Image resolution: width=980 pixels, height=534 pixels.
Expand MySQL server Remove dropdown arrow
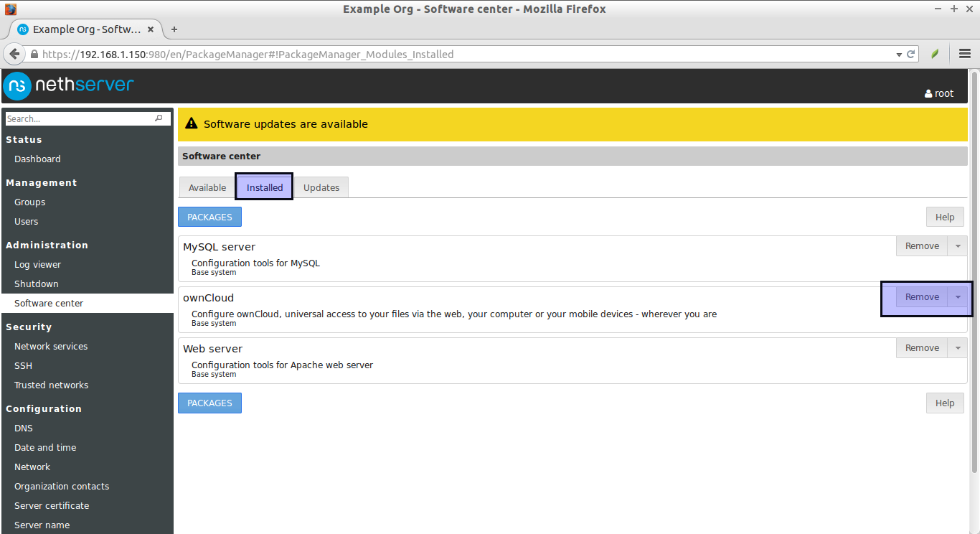point(958,246)
